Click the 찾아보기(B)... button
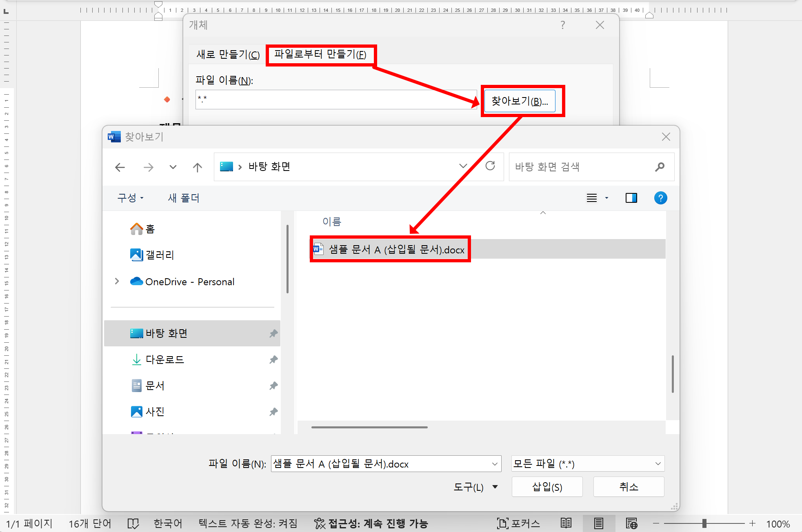Image resolution: width=802 pixels, height=532 pixels. coord(520,101)
